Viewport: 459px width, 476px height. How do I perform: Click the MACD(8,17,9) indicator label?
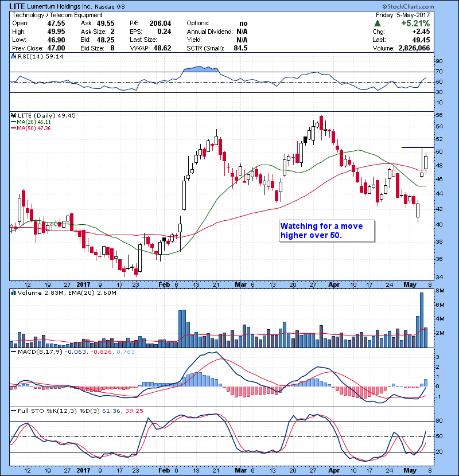coord(40,352)
